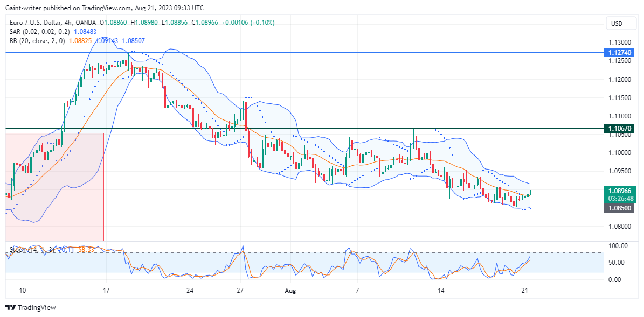Click the current price label 1.08966
The image size is (644, 317).
click(x=619, y=191)
